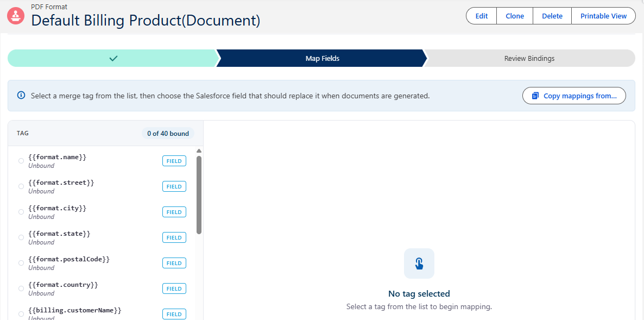The width and height of the screenshot is (644, 320).
Task: Select the {{format.city}} radio circle
Action: (x=21, y=211)
